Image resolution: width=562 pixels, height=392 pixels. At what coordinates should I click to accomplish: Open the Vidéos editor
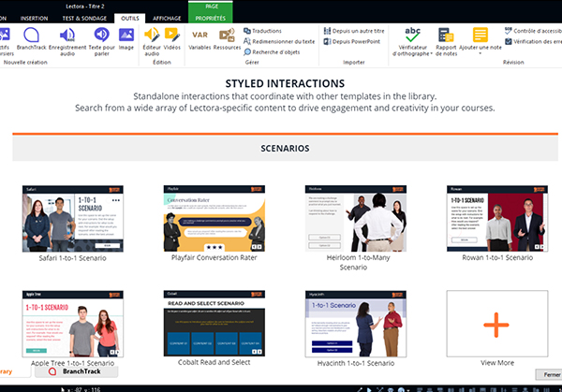click(x=172, y=36)
